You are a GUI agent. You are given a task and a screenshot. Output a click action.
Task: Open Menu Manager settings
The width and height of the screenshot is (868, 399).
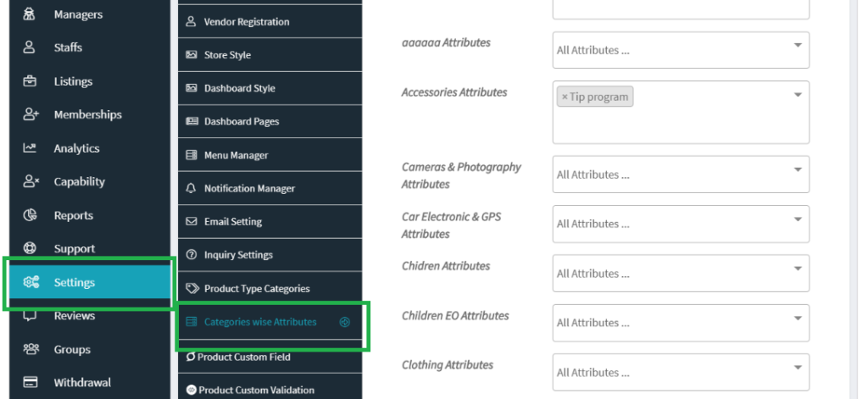270,155
